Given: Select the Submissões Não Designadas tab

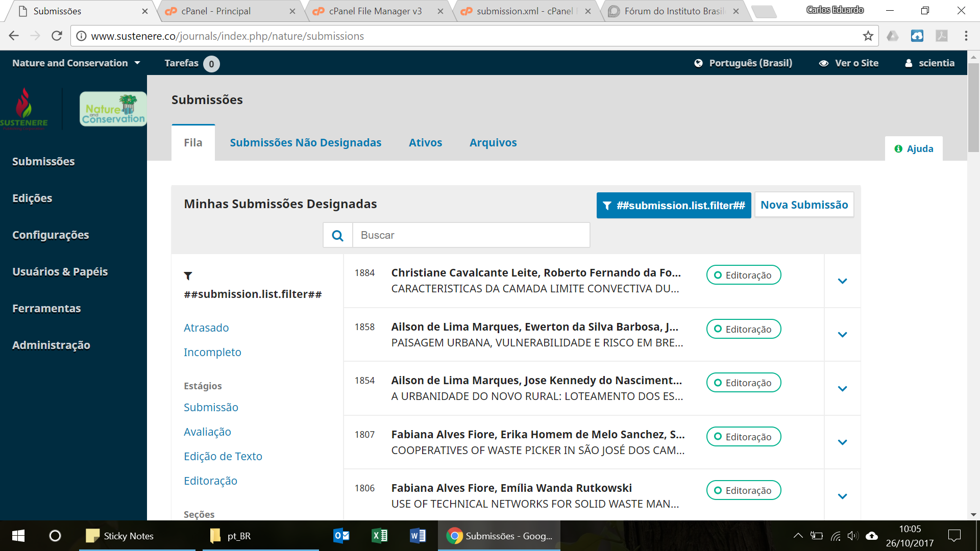Looking at the screenshot, I should pyautogui.click(x=306, y=142).
